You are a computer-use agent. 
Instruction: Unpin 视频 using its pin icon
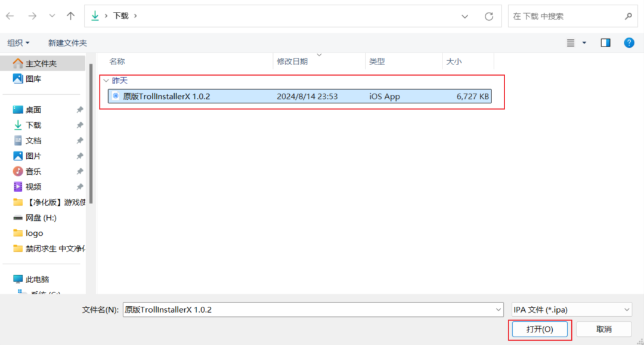click(x=80, y=187)
